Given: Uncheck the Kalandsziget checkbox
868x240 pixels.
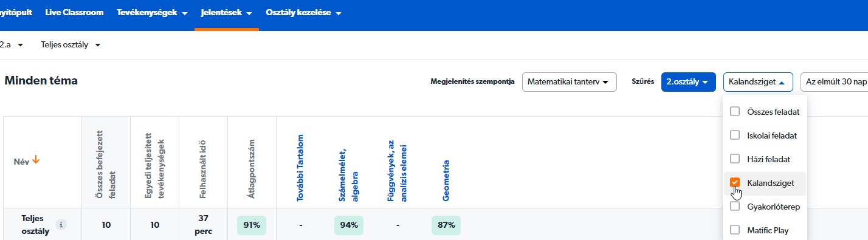Looking at the screenshot, I should click(x=735, y=183).
